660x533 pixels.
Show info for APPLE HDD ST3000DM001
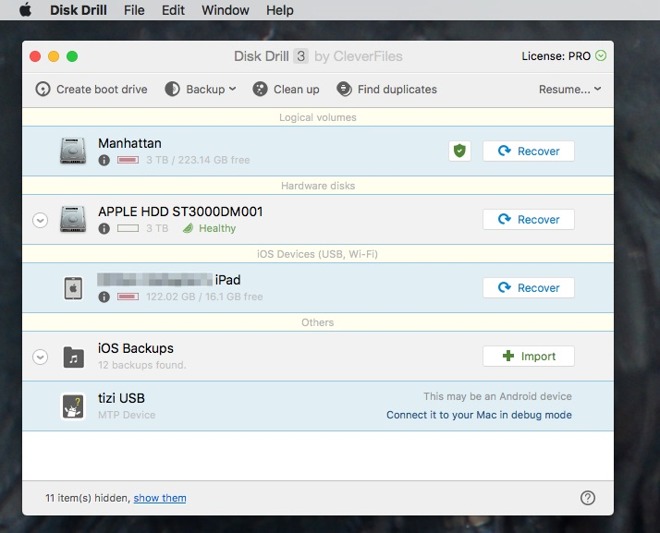104,228
